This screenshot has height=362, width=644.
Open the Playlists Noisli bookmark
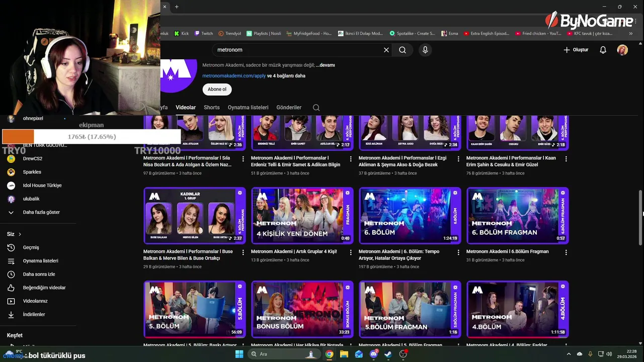[264, 34]
